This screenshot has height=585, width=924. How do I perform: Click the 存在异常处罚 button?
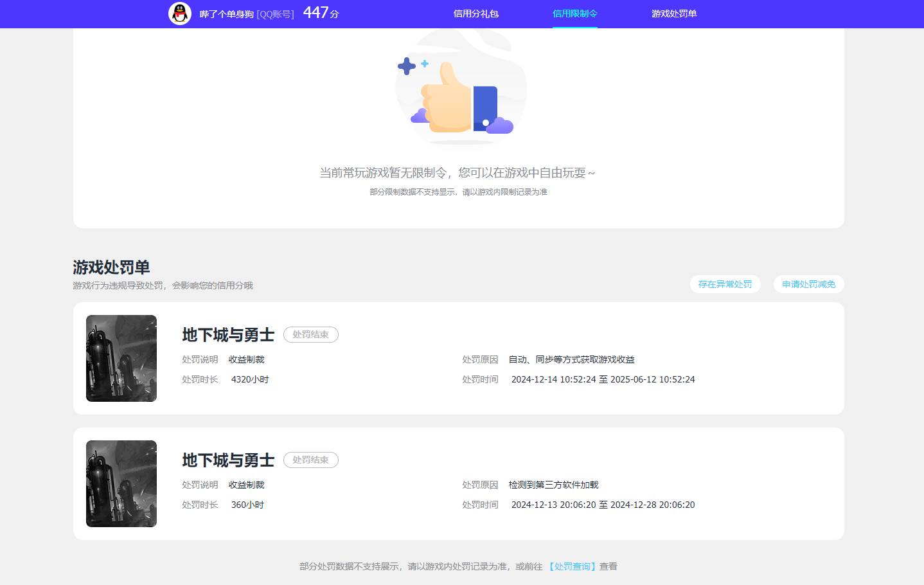(x=725, y=283)
